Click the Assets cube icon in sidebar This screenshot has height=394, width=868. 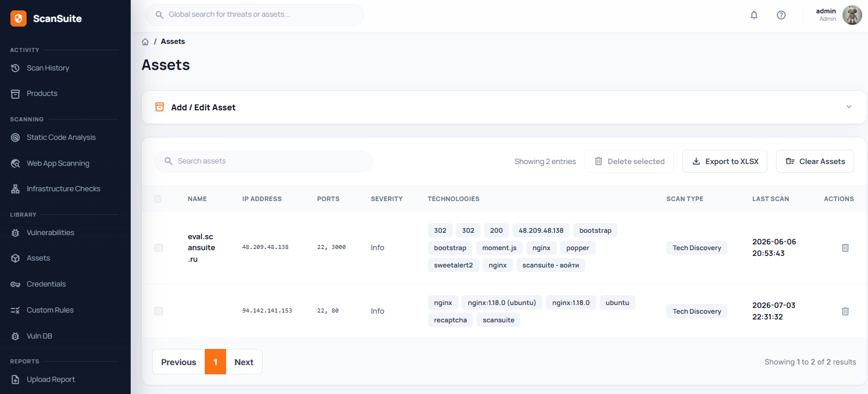tap(16, 258)
